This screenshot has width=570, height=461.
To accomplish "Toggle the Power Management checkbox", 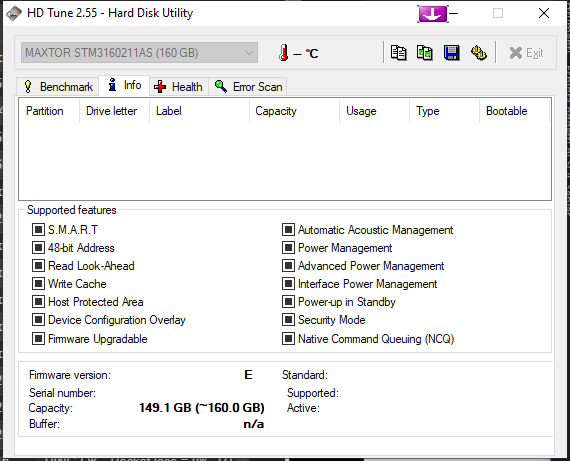I will [x=288, y=248].
